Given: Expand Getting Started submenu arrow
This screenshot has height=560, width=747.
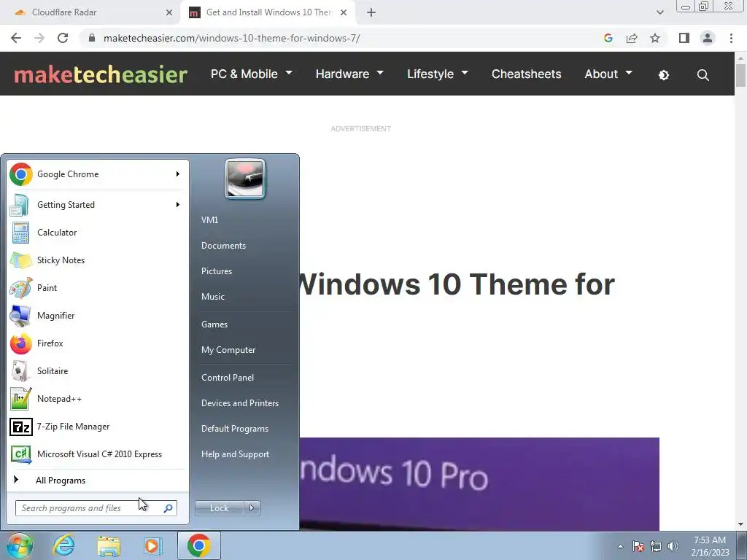Looking at the screenshot, I should click(x=178, y=205).
